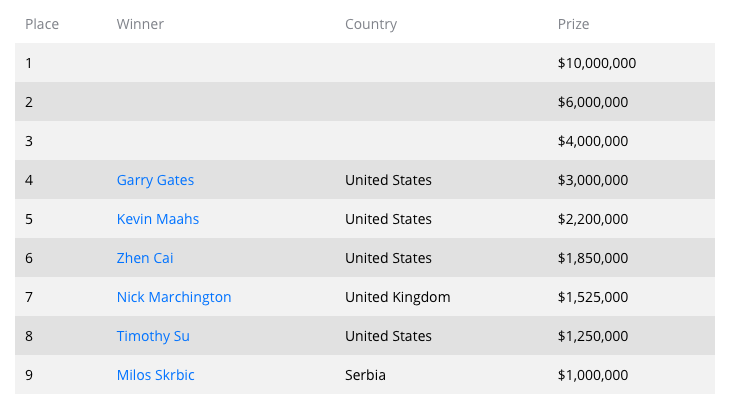This screenshot has height=408, width=737.
Task: Click the Prize column header
Action: (573, 24)
